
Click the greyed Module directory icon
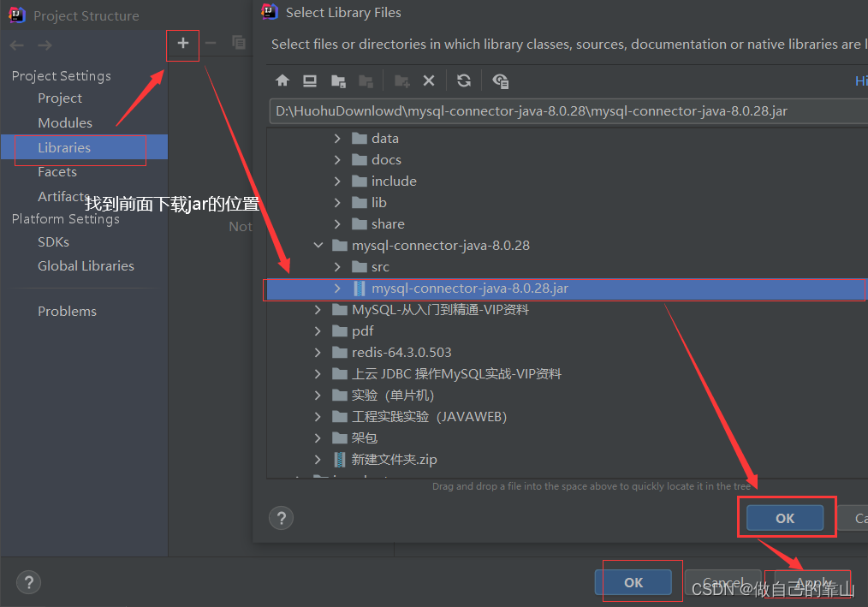click(366, 80)
